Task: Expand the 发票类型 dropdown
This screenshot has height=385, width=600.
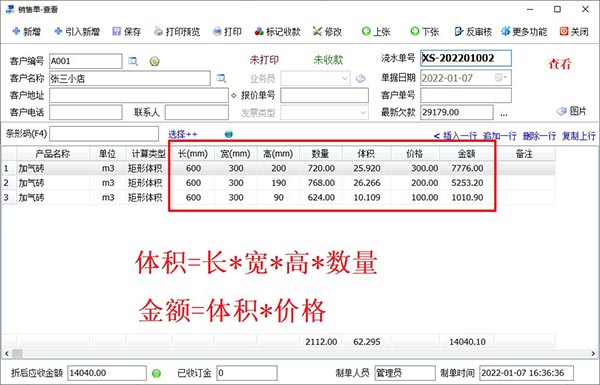Action: tap(363, 113)
